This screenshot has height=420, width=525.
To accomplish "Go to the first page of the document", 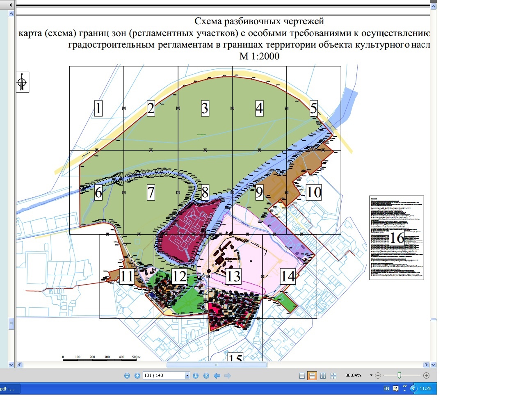I will 127,376.
